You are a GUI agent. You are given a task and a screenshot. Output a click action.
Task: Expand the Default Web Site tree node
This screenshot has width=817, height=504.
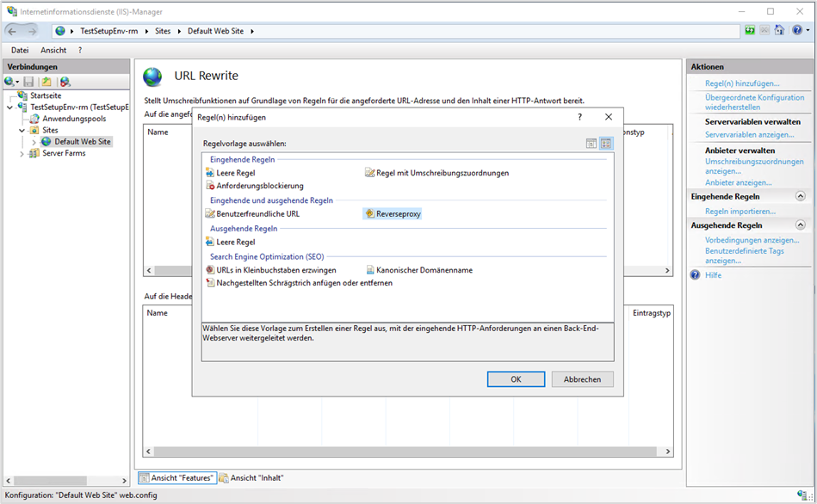pos(34,142)
